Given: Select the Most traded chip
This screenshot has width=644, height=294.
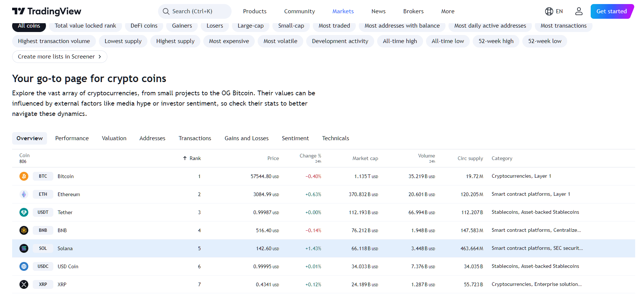Looking at the screenshot, I should pos(334,26).
